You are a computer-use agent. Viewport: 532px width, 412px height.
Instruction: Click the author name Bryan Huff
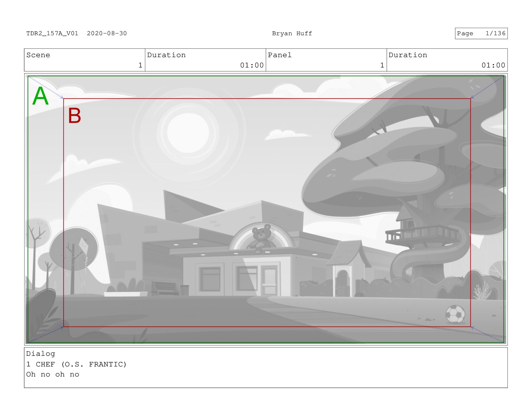pos(292,33)
